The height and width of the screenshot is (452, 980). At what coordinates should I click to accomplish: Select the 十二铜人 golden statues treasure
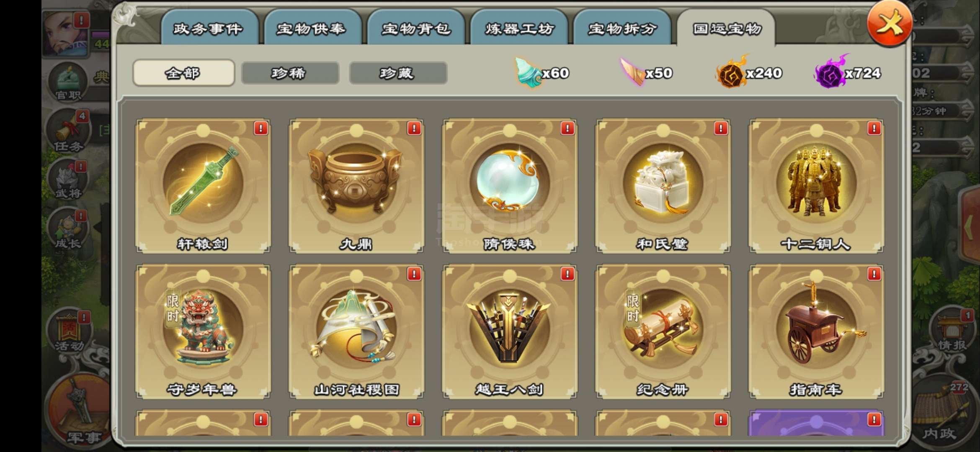click(816, 186)
